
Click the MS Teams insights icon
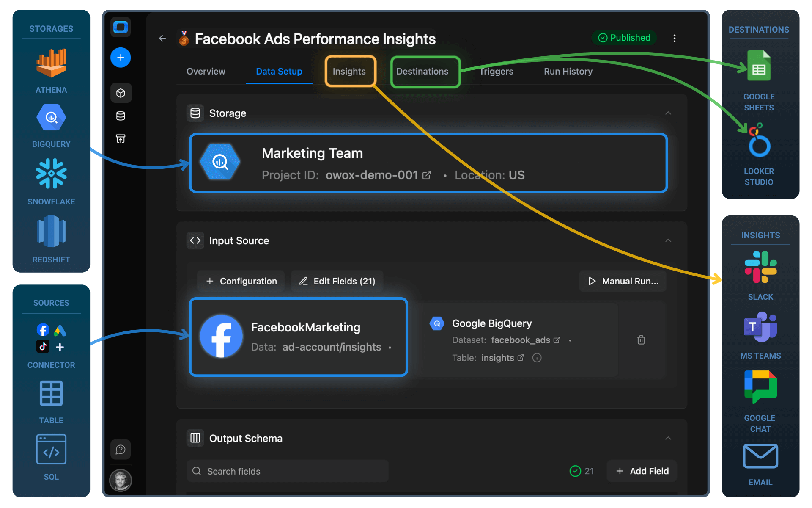tap(760, 327)
